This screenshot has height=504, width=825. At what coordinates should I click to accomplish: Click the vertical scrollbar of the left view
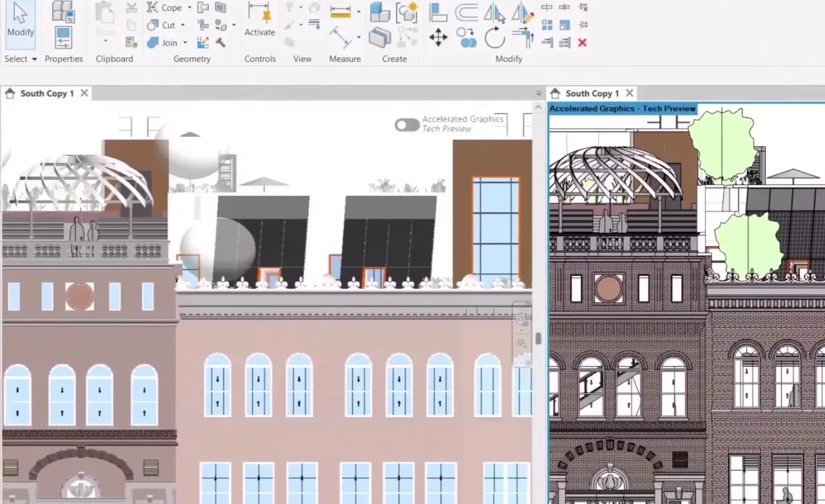538,338
